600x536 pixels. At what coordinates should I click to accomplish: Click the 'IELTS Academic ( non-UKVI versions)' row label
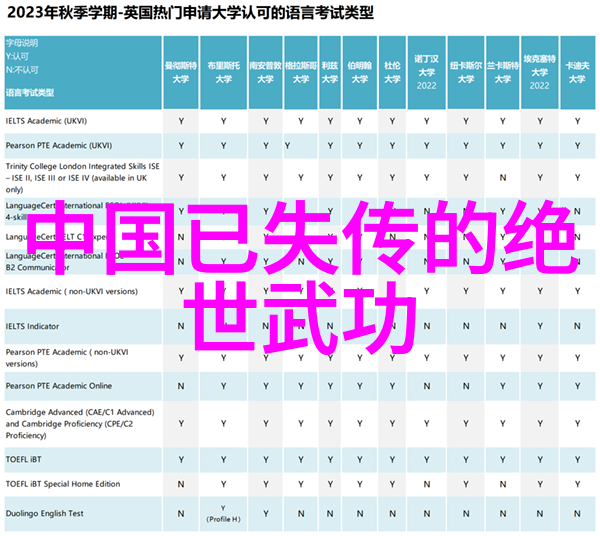tap(72, 292)
